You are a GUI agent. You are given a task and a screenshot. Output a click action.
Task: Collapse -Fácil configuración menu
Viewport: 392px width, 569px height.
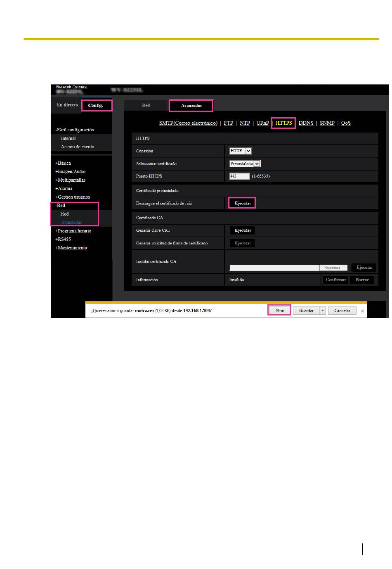pos(75,130)
